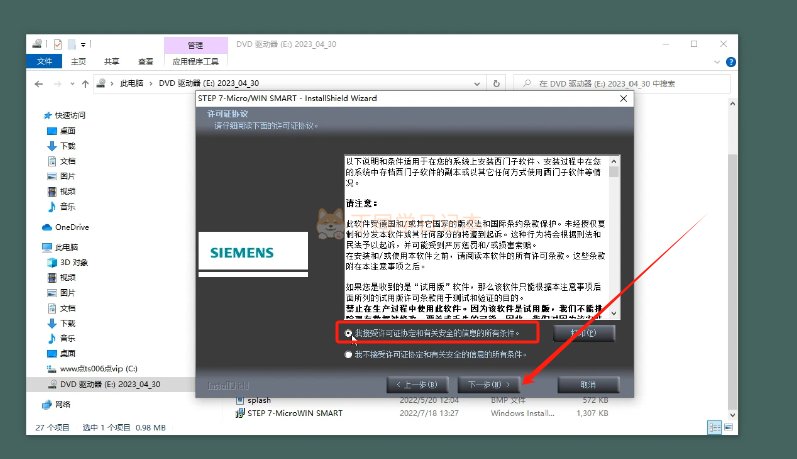The width and height of the screenshot is (797, 459).
Task: Open the recent locations dropdown
Action: pyautogui.click(x=72, y=84)
